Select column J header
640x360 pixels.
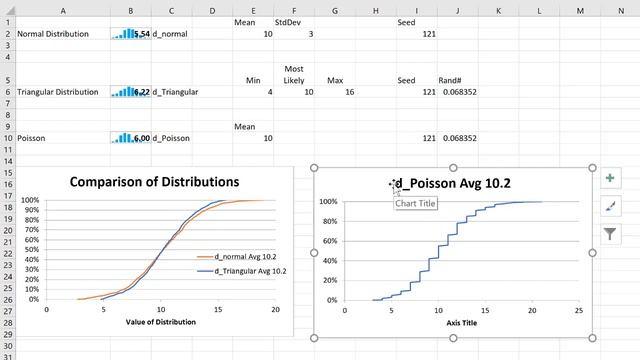coord(458,11)
